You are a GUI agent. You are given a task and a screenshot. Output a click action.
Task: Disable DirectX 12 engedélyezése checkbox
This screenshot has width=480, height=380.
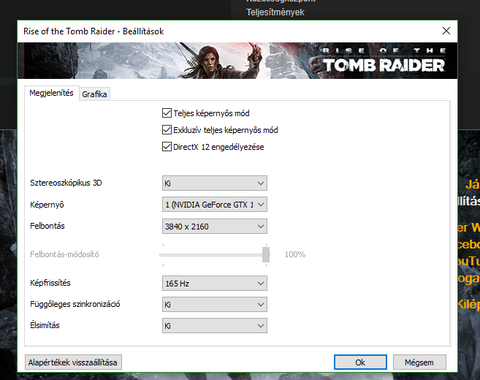pos(167,147)
